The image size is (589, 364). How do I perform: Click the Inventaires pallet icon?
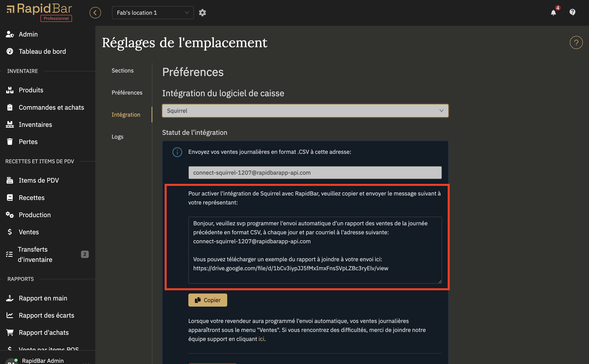10,124
